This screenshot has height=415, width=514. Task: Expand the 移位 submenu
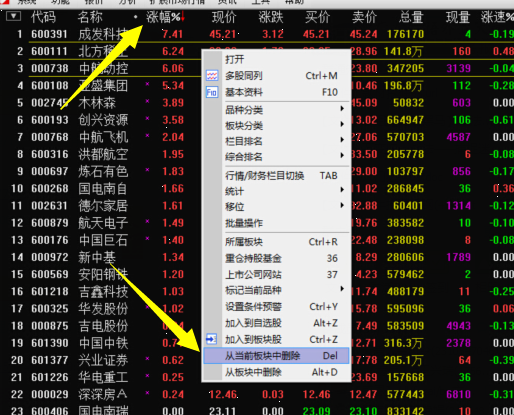coord(342,205)
